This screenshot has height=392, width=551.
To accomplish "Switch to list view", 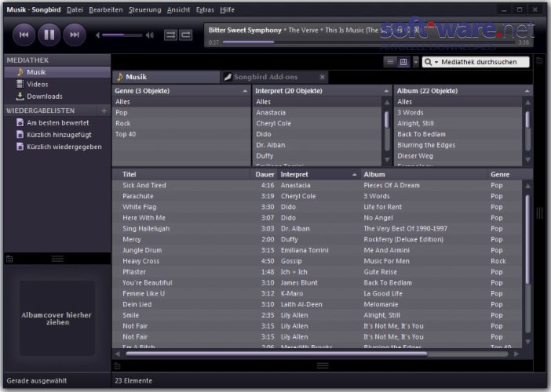I will (390, 62).
